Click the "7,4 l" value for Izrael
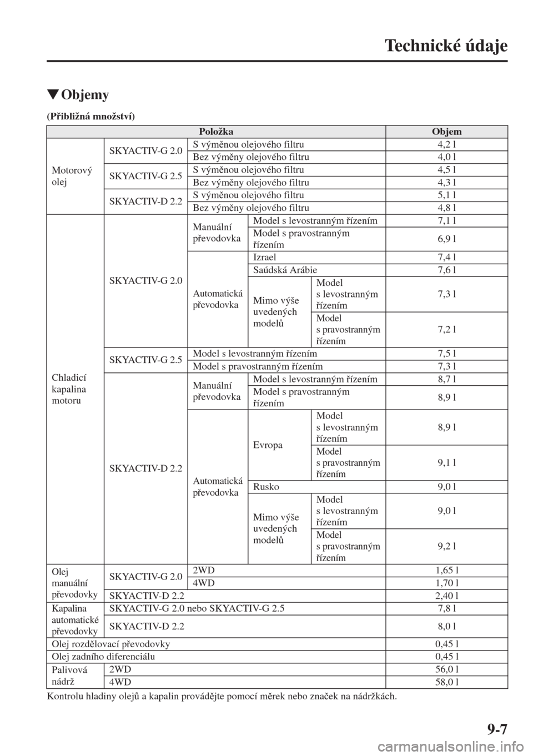The image size is (533, 756). (x=446, y=258)
